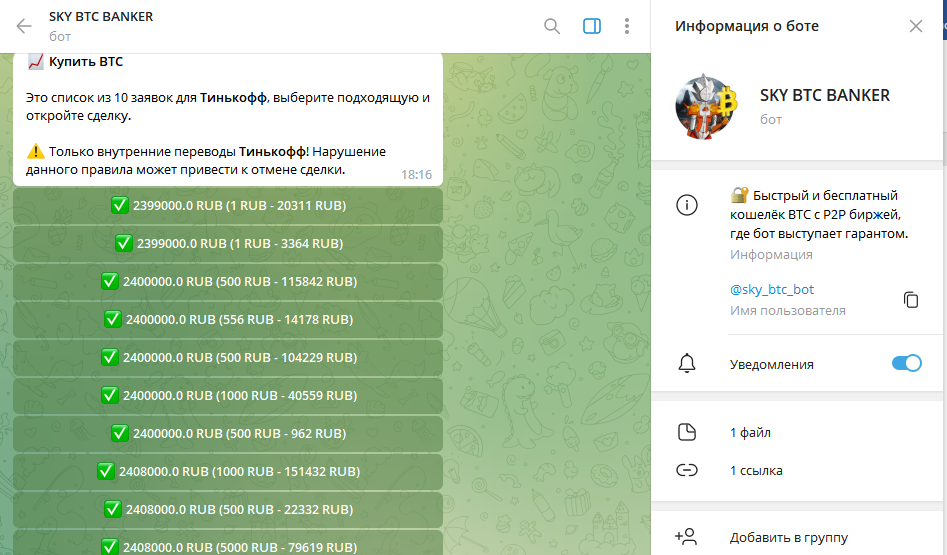Select offer 2408000.0 RUB (1000 RUB - 151432 RUB)
The width and height of the screenshot is (947, 555).
[x=228, y=472]
